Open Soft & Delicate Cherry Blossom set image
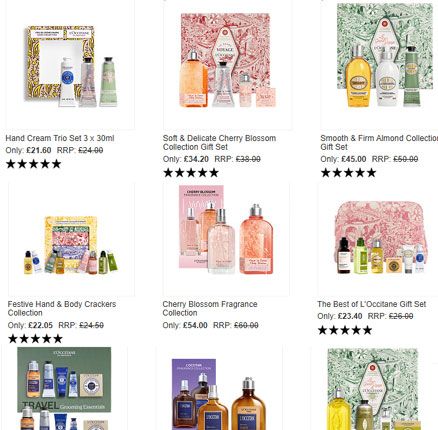This screenshot has height=430, width=438. click(228, 65)
